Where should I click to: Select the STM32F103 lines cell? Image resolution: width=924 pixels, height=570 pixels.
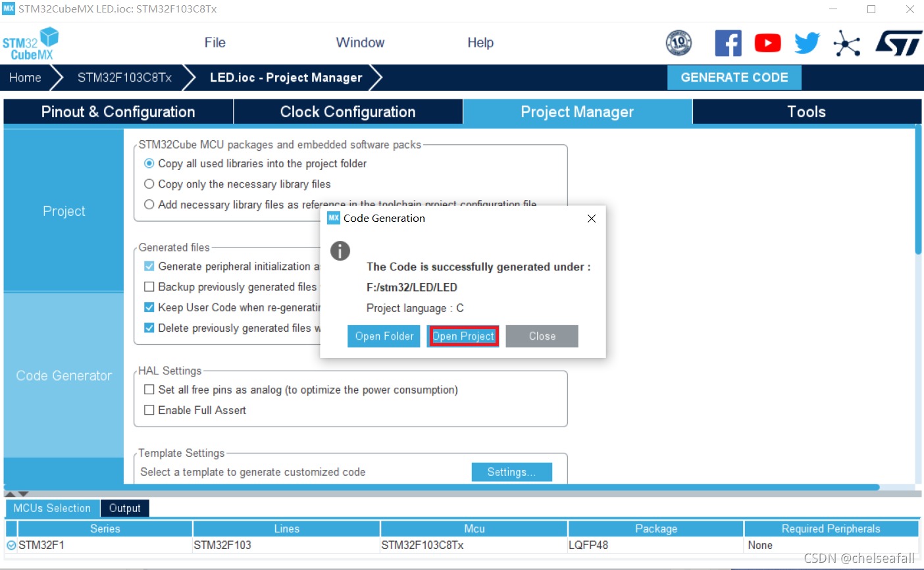[286, 545]
